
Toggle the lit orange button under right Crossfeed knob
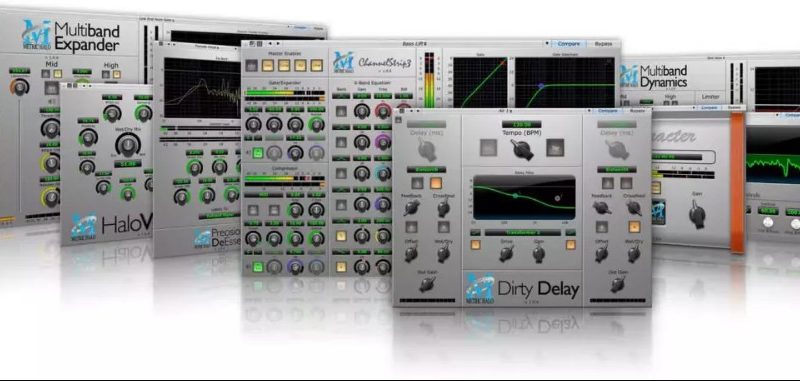point(634,227)
